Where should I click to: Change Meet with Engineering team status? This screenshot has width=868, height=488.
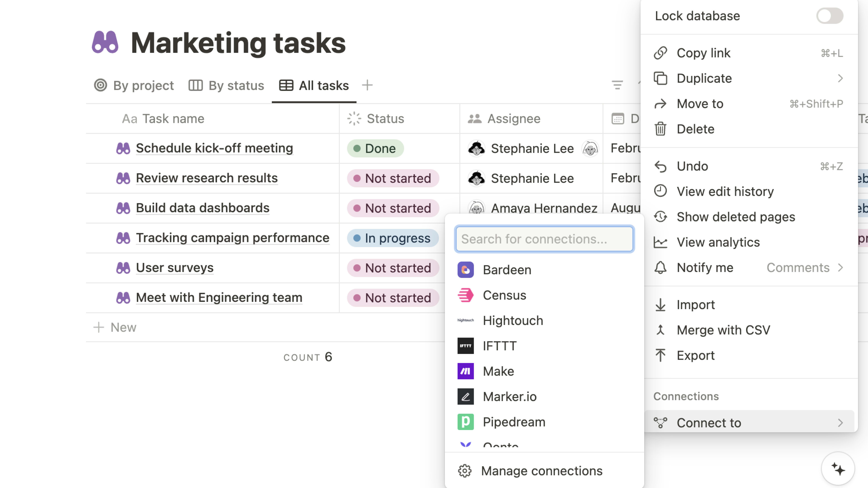point(393,298)
